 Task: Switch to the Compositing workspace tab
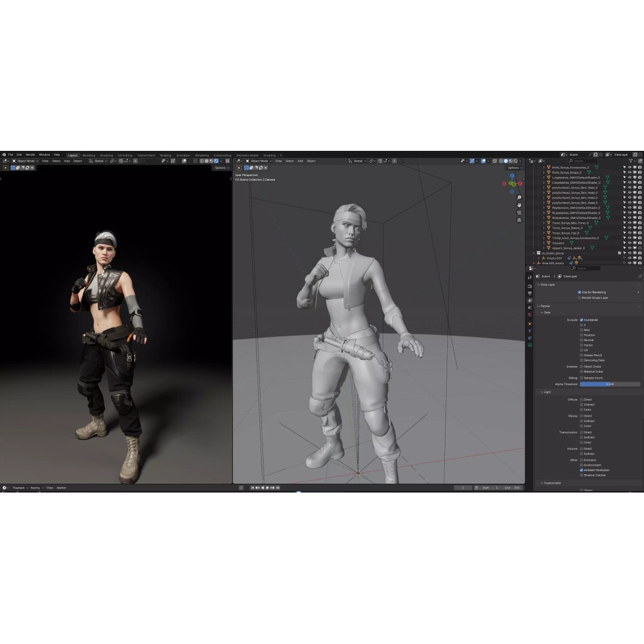click(222, 155)
